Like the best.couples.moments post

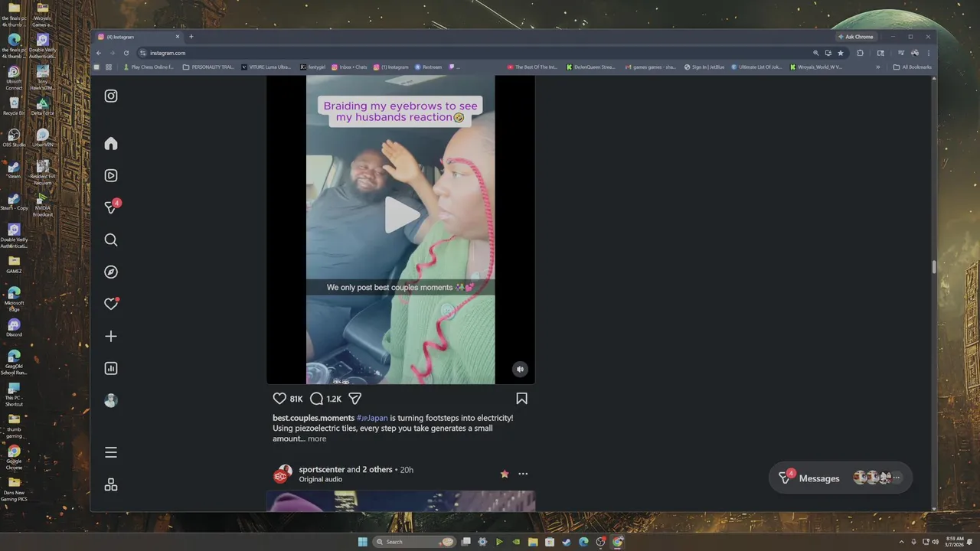[x=279, y=399]
